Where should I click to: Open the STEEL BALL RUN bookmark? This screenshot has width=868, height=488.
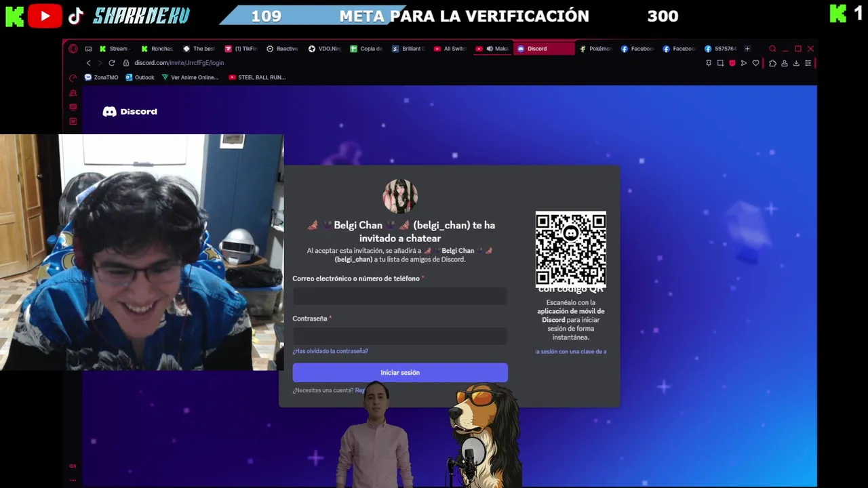(x=257, y=77)
